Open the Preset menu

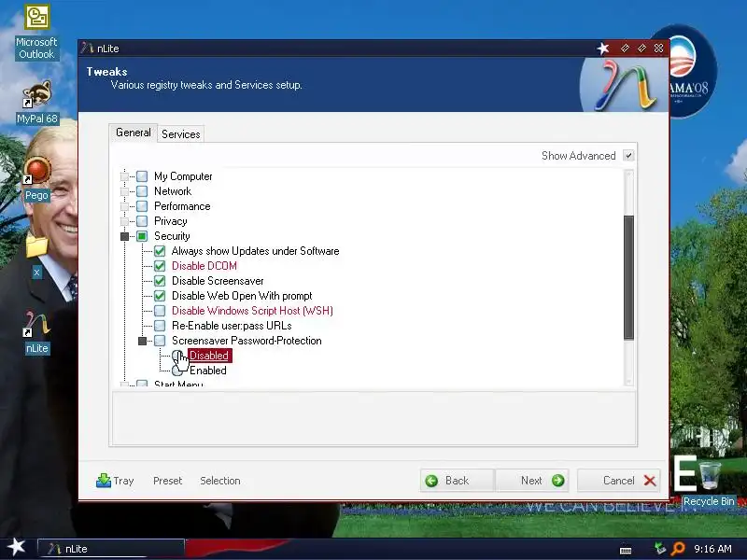click(167, 481)
